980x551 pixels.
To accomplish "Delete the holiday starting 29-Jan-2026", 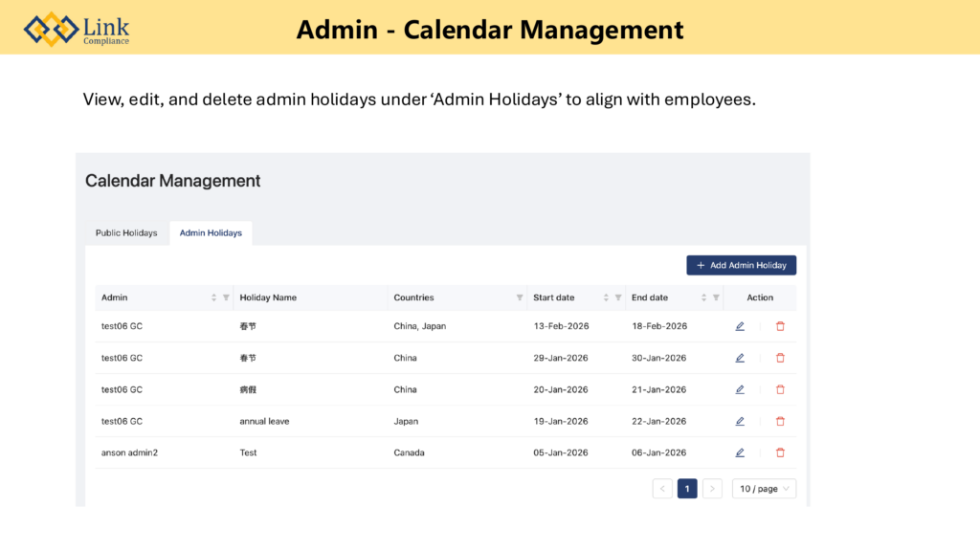I will [x=780, y=358].
